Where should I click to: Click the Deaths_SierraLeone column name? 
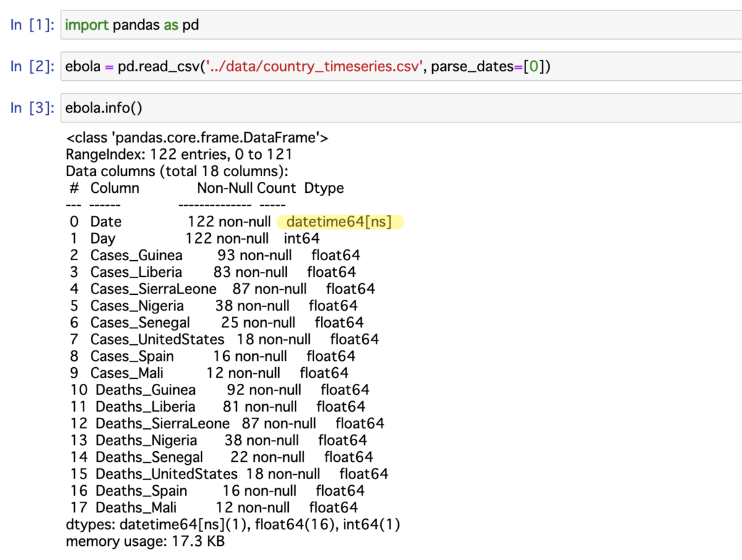pyautogui.click(x=163, y=423)
